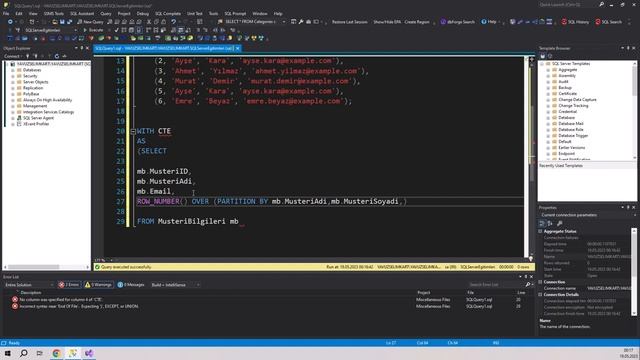
Task: Click the Save All icon in toolbar
Action: click(69, 22)
